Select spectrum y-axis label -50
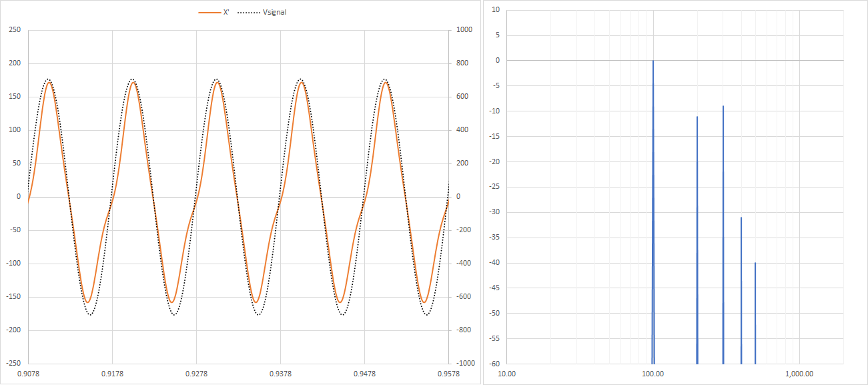 494,314
